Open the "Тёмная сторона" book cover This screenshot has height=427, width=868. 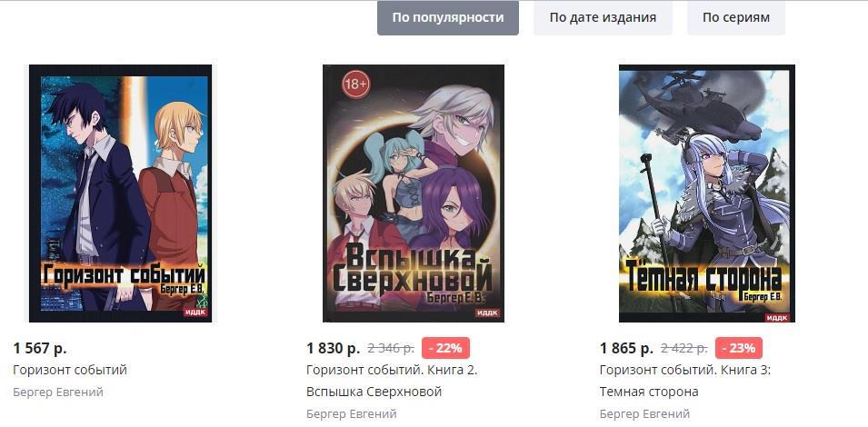(707, 193)
